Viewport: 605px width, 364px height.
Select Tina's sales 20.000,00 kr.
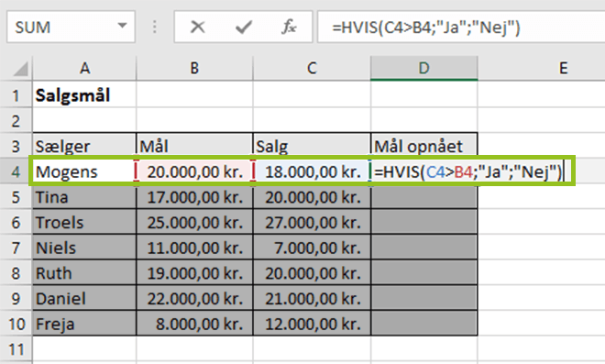click(312, 197)
